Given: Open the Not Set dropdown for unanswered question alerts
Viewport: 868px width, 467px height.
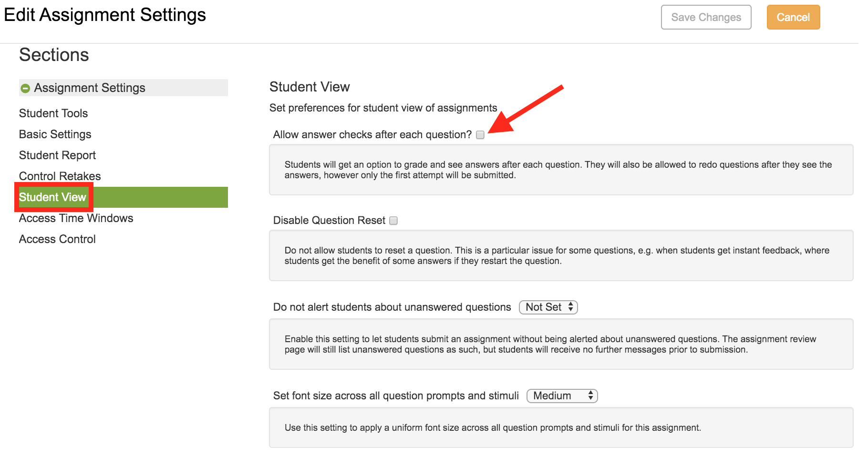Looking at the screenshot, I should pyautogui.click(x=548, y=307).
